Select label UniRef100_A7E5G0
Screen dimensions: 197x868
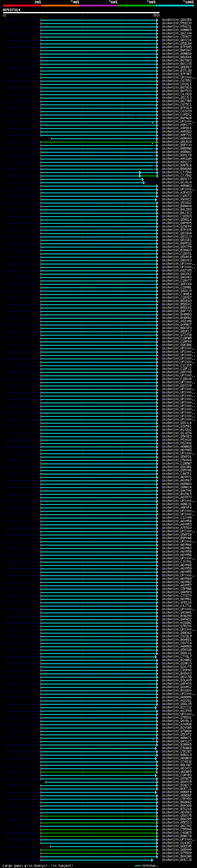pyautogui.click(x=177, y=528)
